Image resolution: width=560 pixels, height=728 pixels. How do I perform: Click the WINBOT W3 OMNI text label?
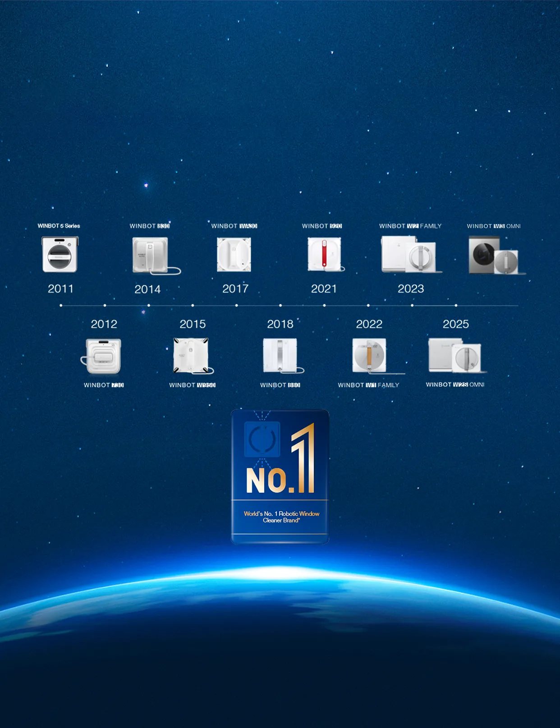point(493,226)
